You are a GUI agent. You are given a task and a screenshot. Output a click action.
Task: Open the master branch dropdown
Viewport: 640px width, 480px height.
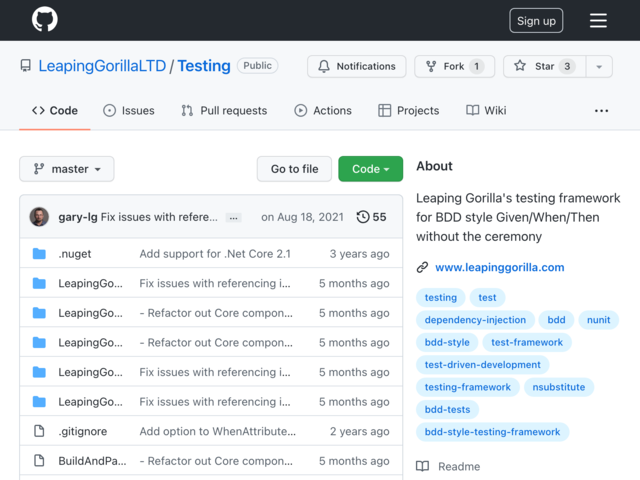(x=67, y=169)
